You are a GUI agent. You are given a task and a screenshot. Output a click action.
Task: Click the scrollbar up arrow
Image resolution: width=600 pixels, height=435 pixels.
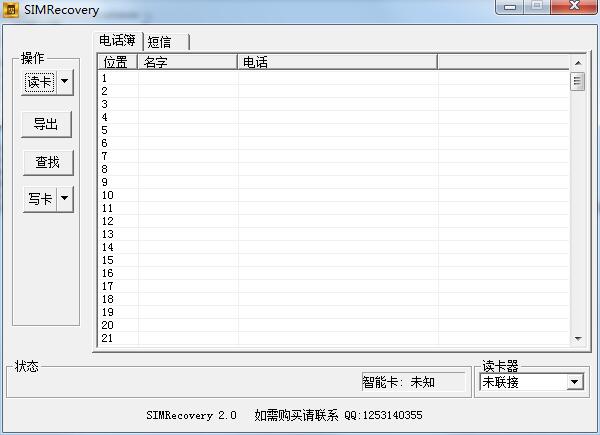click(578, 63)
